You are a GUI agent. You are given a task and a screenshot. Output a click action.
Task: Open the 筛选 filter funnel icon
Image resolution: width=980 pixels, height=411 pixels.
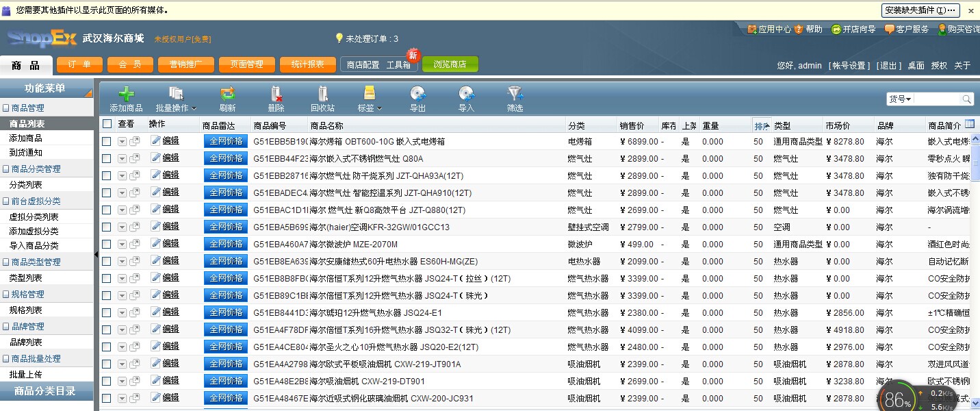[x=515, y=94]
